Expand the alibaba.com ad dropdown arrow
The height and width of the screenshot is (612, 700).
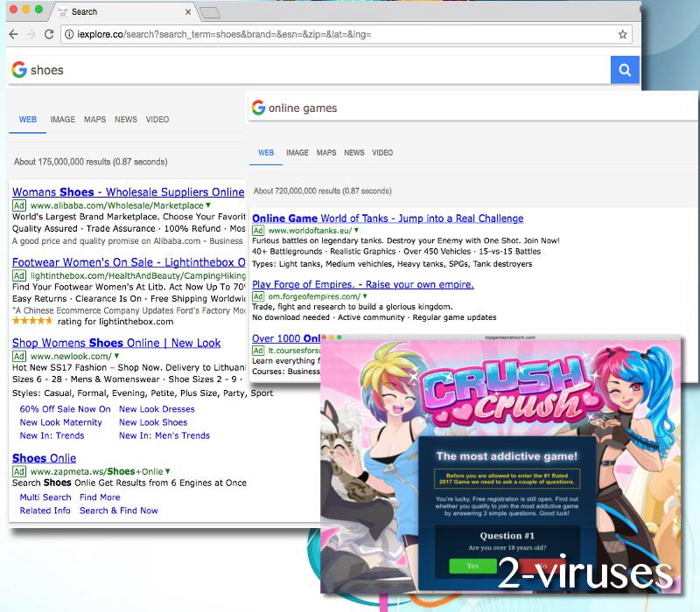[x=208, y=205]
